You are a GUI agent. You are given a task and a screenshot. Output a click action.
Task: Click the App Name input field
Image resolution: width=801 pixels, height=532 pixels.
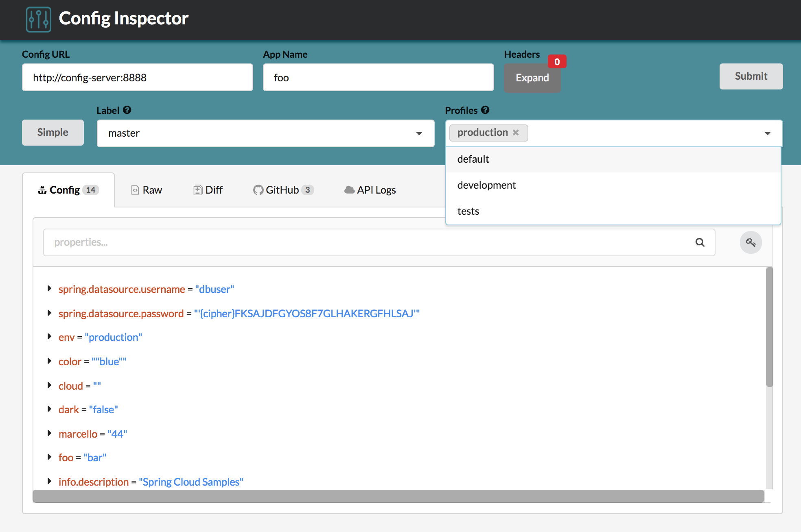pos(379,77)
